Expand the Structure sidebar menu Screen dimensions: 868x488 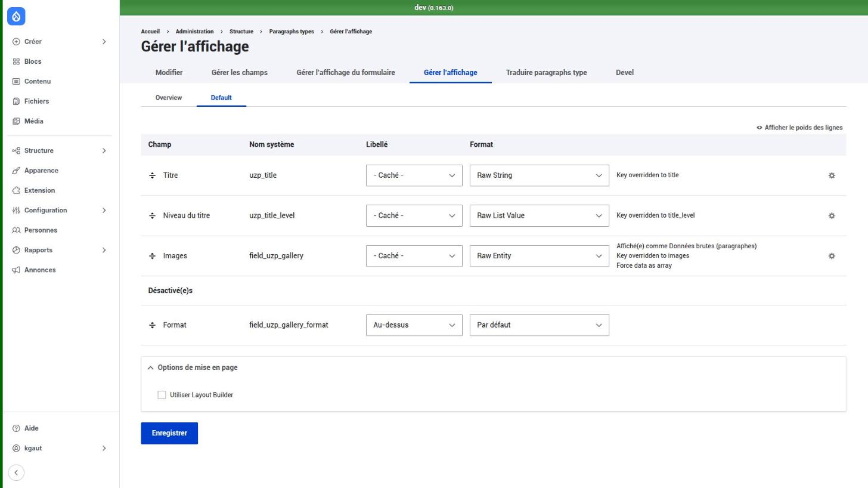(60, 151)
